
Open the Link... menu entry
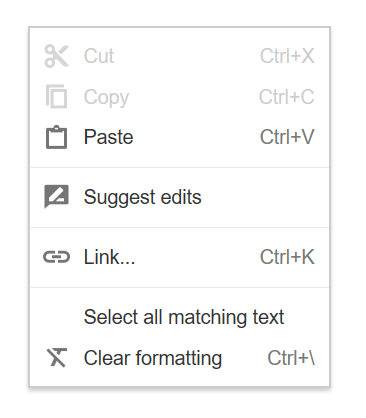180,257
